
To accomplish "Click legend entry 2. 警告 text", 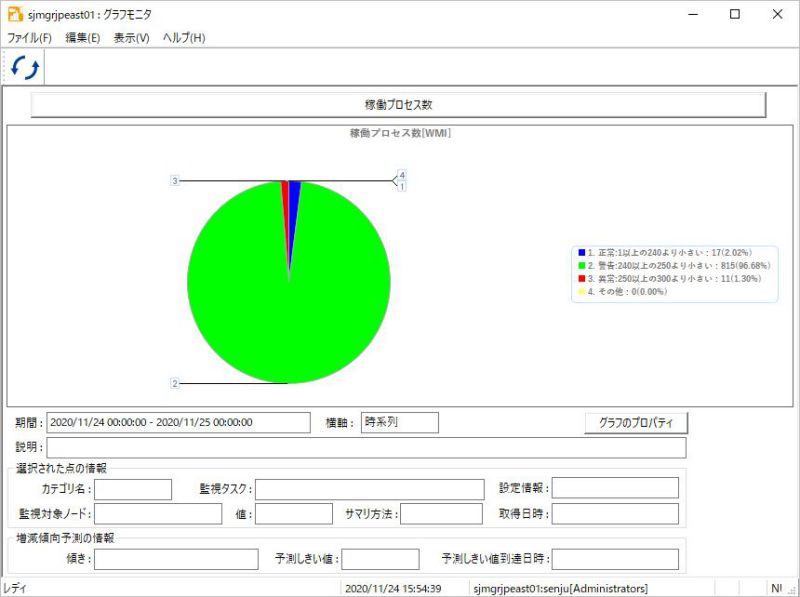I will click(x=679, y=265).
